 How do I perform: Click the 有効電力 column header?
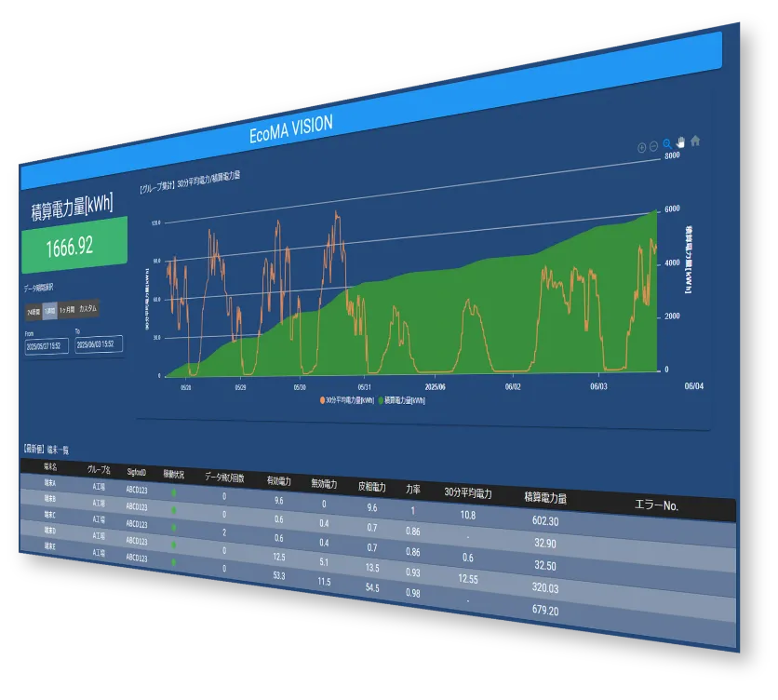279,481
